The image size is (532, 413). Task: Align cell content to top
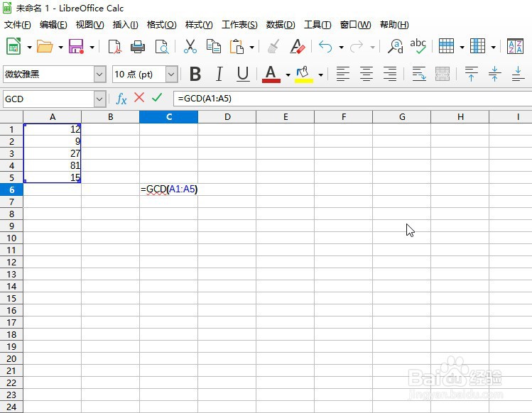(471, 74)
